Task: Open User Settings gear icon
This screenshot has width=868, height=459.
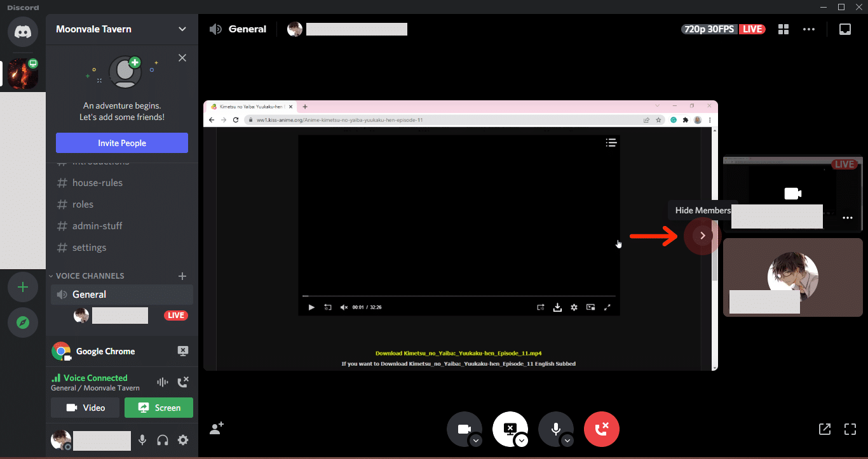Action: pos(183,439)
